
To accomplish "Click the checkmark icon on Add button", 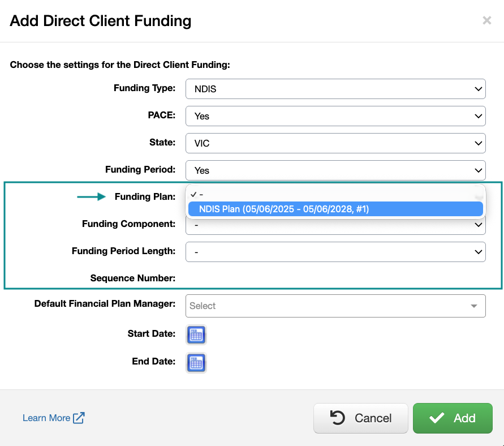I will 437,418.
